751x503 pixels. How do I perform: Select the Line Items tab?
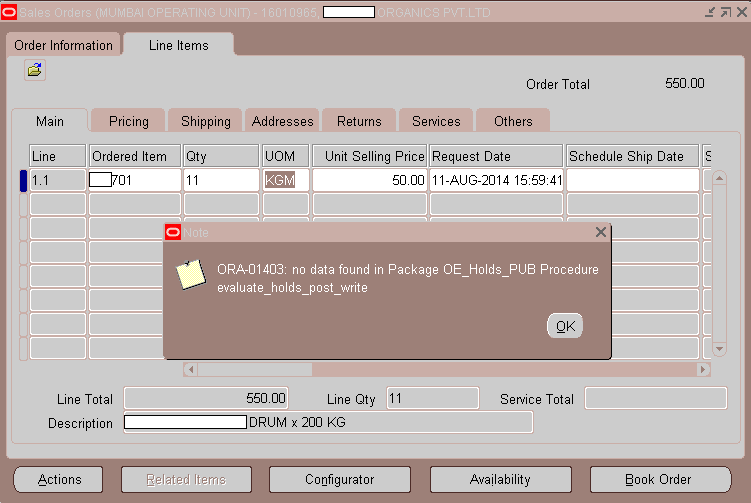179,45
